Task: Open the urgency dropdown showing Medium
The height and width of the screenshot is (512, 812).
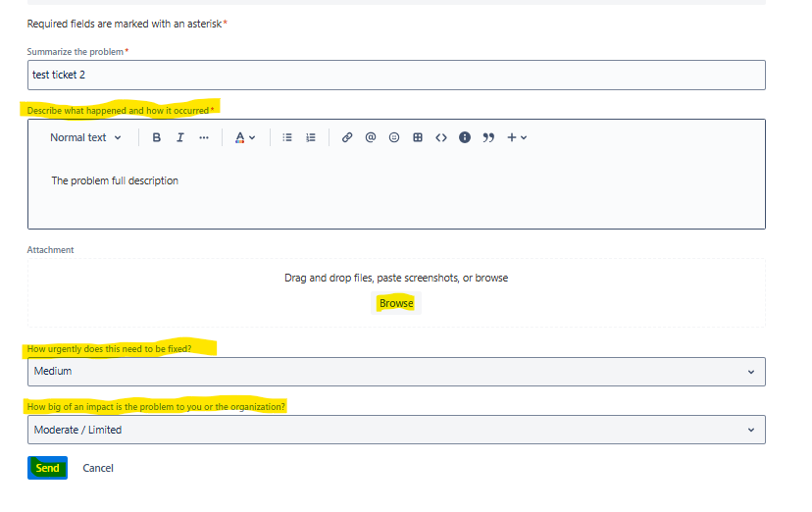Action: [396, 372]
